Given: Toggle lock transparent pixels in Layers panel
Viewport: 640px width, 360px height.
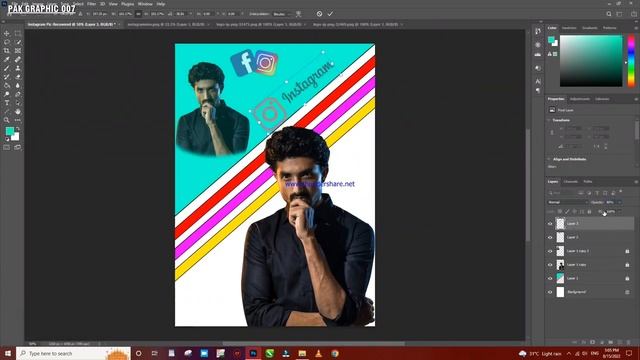Looking at the screenshot, I should (x=560, y=211).
